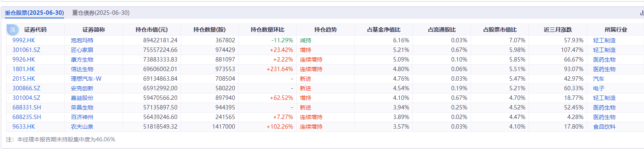This screenshot has height=149, width=644.
Task: Click the 理想汽车-W name link
Action: (86, 79)
